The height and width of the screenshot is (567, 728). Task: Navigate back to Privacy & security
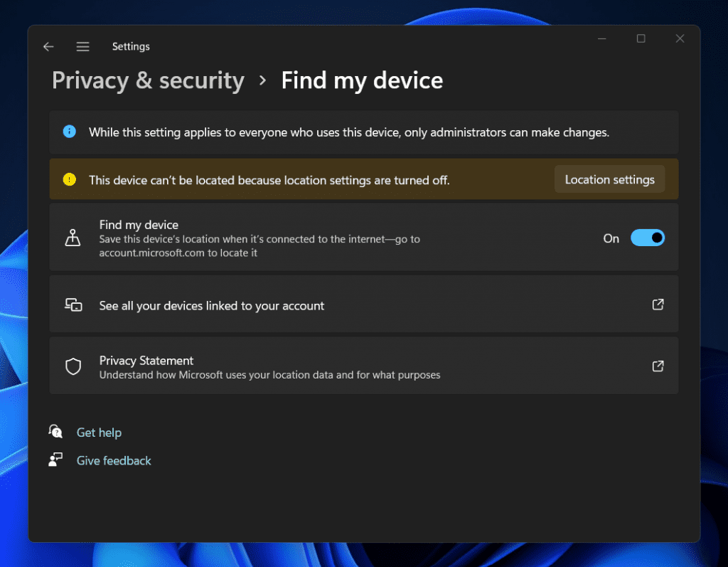[x=147, y=80]
